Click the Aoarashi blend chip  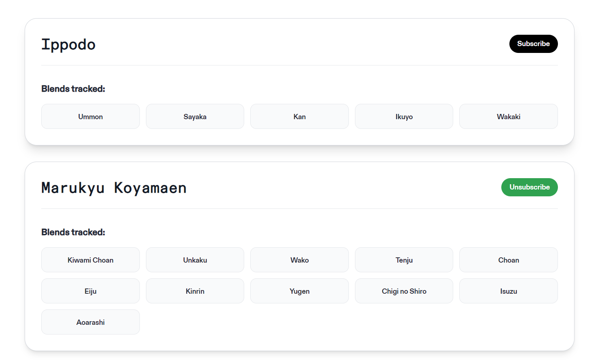point(91,322)
